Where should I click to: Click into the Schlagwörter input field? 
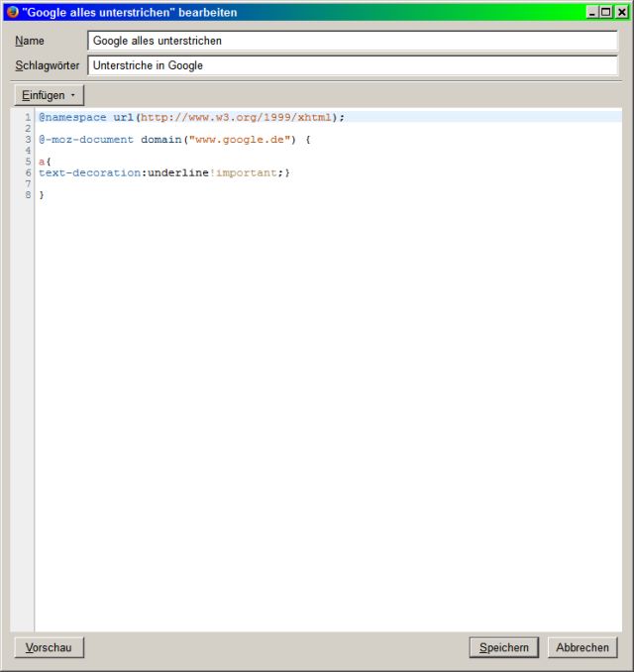click(x=353, y=65)
